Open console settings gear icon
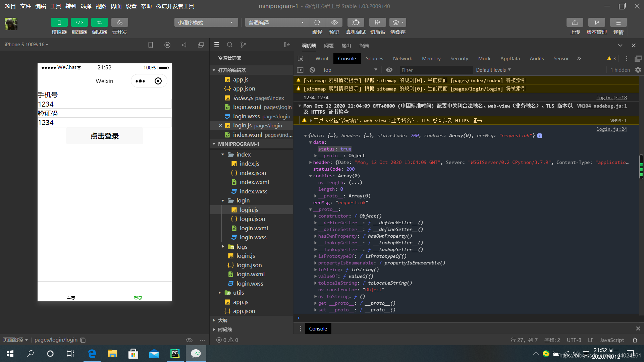This screenshot has width=644, height=362. coord(638,70)
